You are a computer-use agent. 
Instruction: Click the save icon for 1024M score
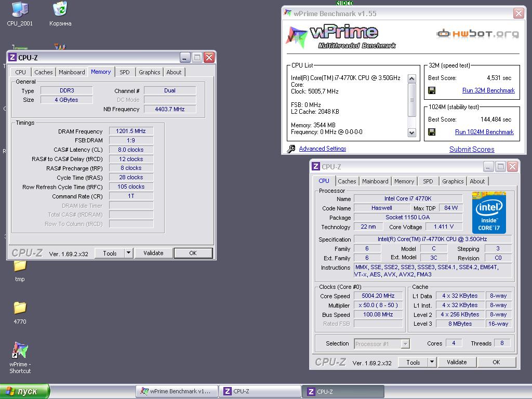[x=432, y=131]
